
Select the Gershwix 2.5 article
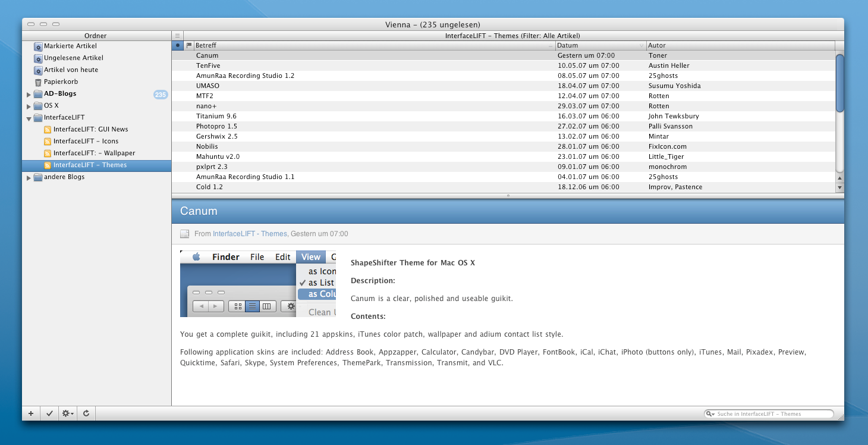pyautogui.click(x=504, y=136)
